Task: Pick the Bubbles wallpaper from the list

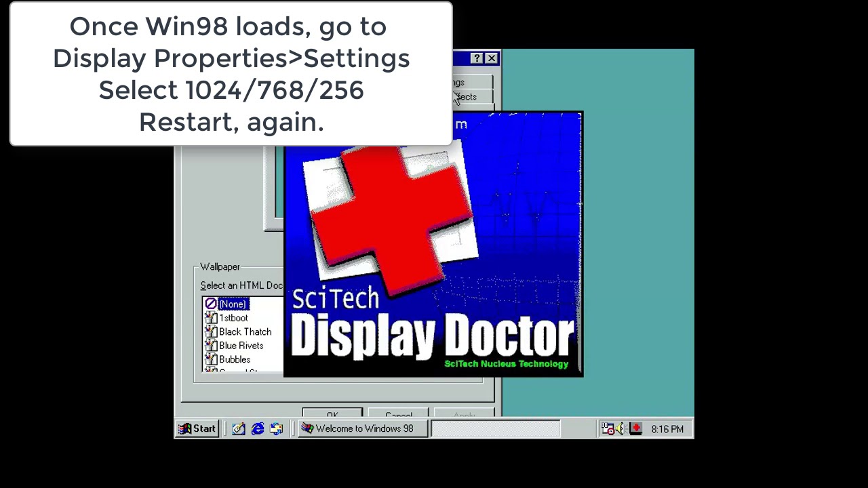Action: click(x=235, y=359)
